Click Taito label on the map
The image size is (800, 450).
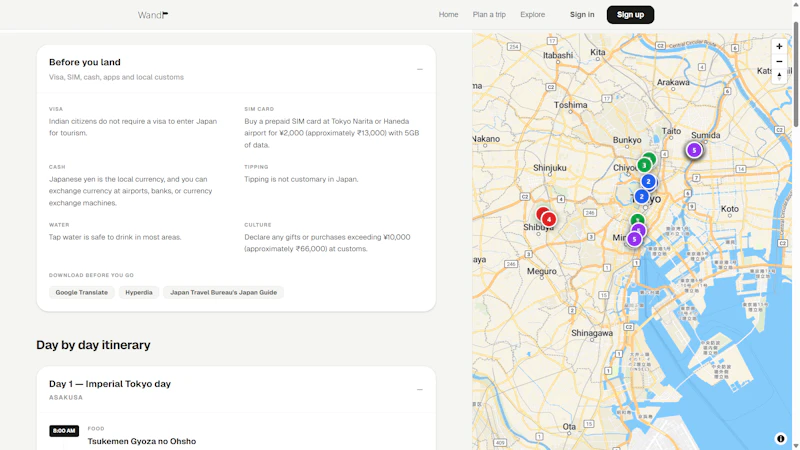[x=671, y=131]
